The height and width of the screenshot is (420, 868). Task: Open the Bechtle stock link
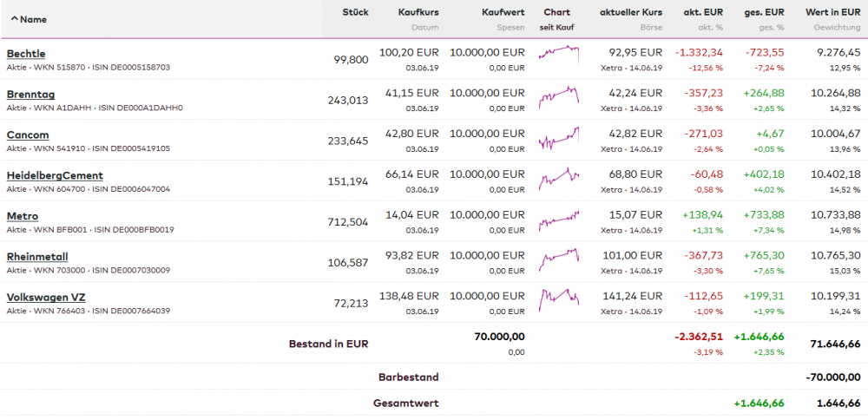26,54
